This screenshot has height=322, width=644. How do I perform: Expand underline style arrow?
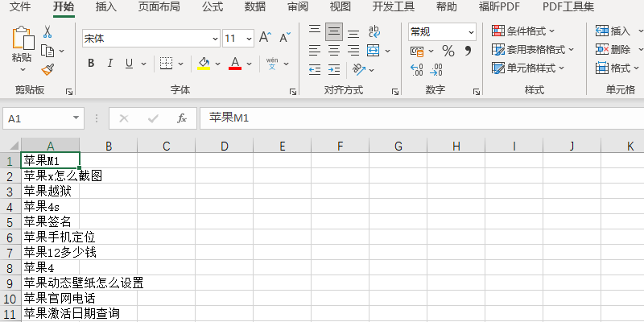pyautogui.click(x=143, y=64)
